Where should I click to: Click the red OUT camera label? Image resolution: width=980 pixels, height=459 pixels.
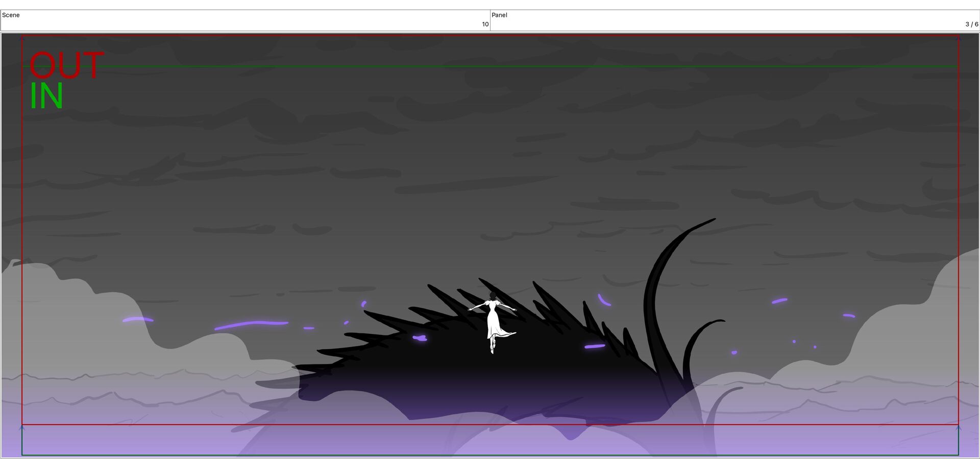coord(66,65)
